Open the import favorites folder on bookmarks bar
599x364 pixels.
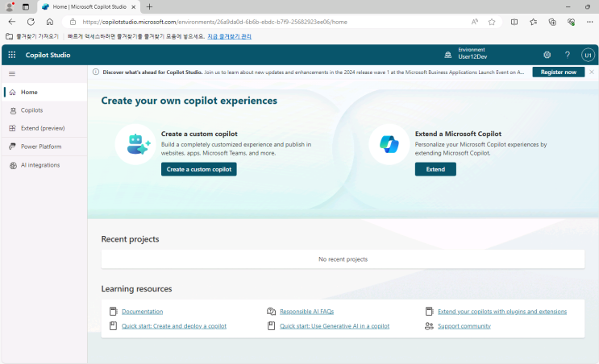32,36
